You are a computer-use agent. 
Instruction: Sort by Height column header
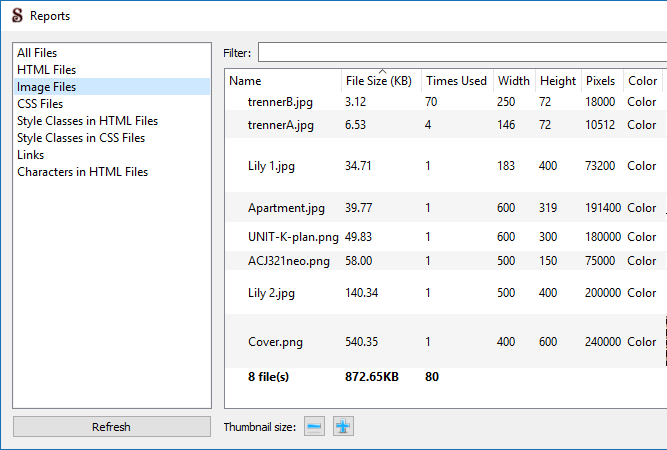558,81
